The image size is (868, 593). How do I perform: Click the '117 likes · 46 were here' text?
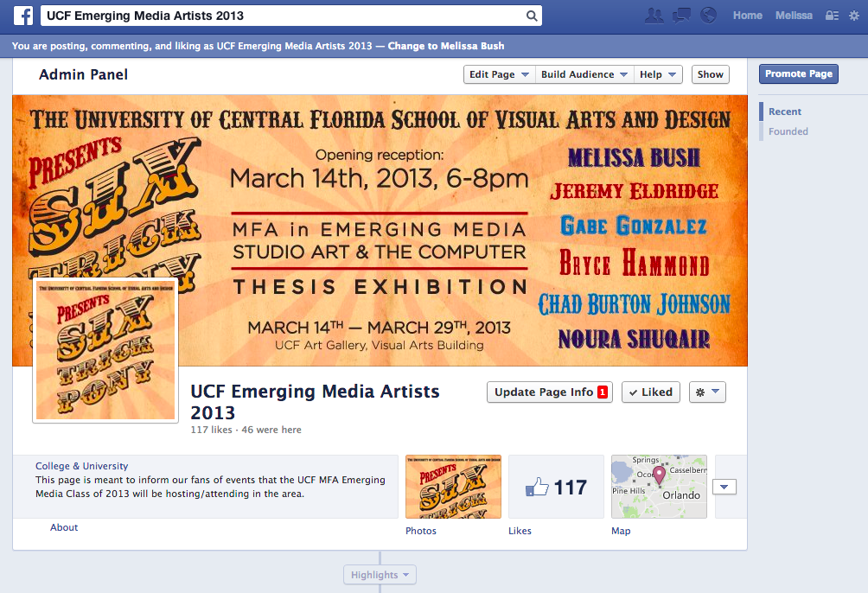coord(246,430)
